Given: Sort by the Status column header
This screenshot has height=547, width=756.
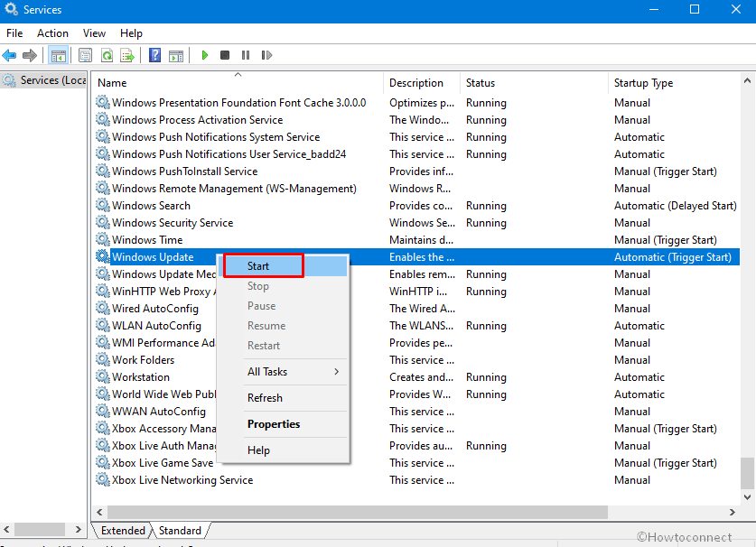Looking at the screenshot, I should coord(534,82).
